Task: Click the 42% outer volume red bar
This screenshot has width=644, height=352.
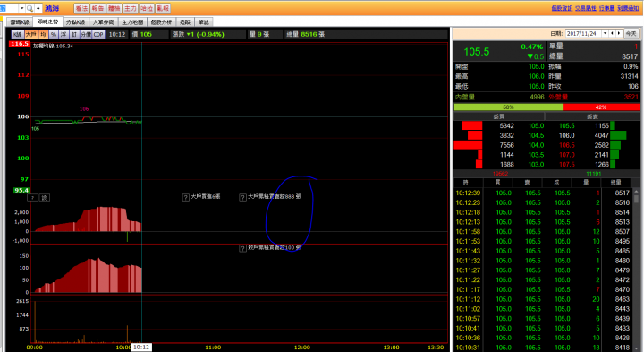Action: (601, 107)
